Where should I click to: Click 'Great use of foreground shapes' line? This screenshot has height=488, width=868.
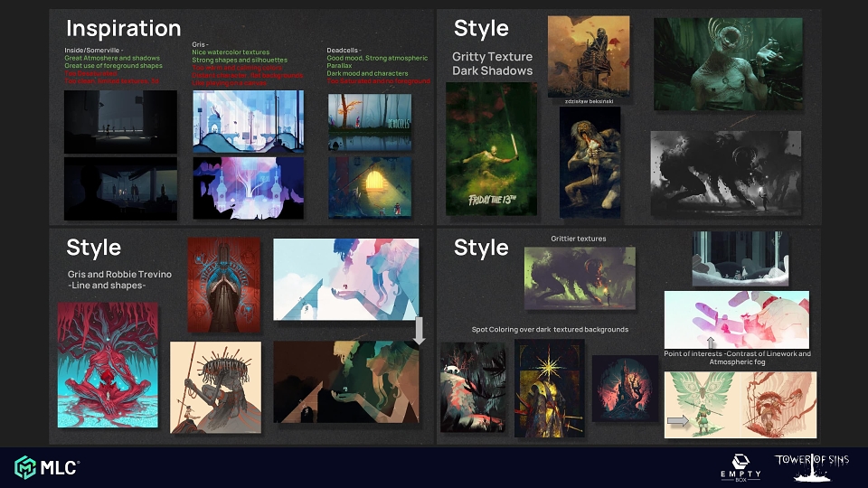[x=114, y=66]
